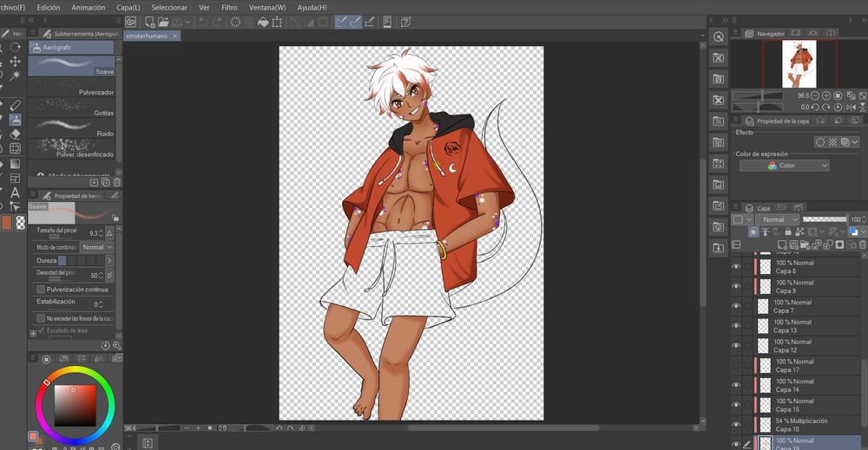Open layer blending mode Normal dropdown

coord(778,219)
